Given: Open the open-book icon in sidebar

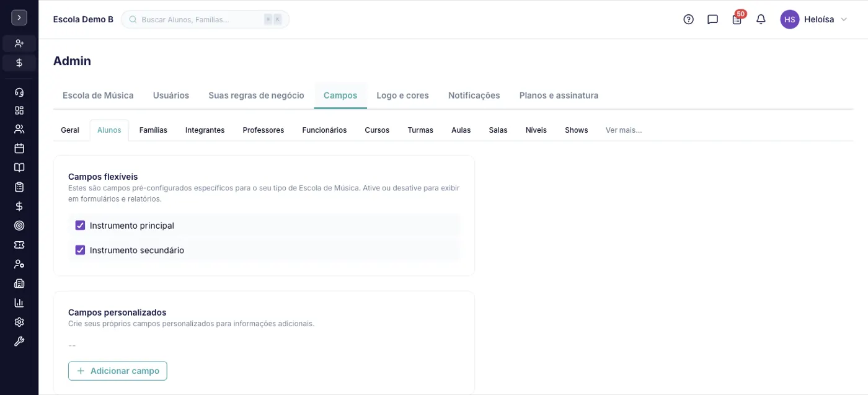Looking at the screenshot, I should (19, 167).
